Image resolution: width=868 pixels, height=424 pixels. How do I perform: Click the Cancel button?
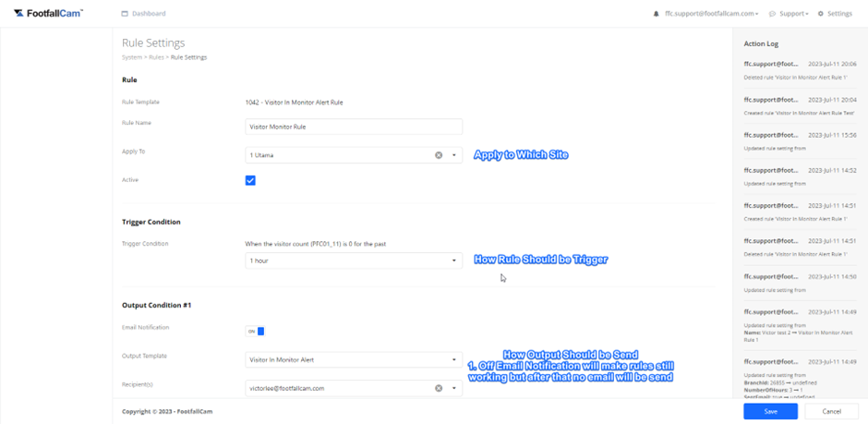pos(831,411)
